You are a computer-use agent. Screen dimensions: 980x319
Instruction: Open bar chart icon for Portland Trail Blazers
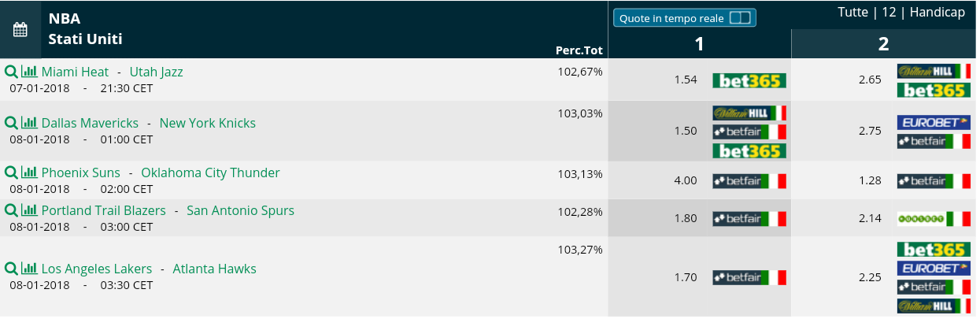(x=29, y=210)
